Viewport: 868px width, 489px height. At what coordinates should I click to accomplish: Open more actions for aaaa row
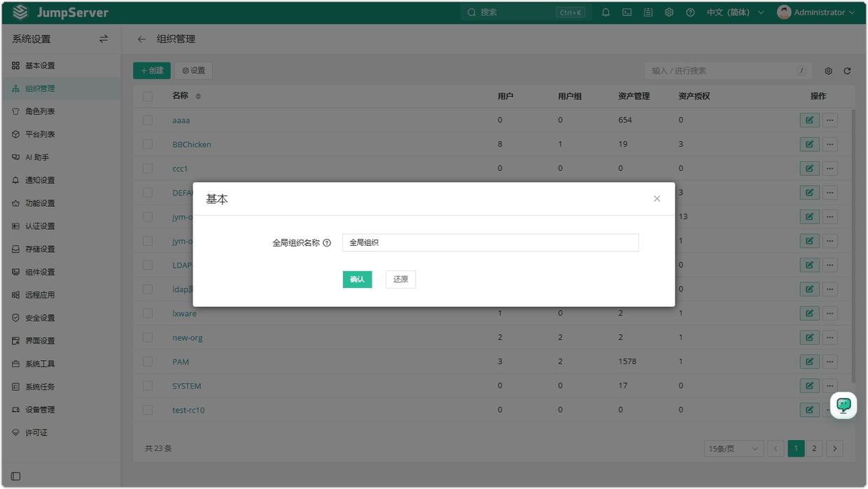click(830, 120)
